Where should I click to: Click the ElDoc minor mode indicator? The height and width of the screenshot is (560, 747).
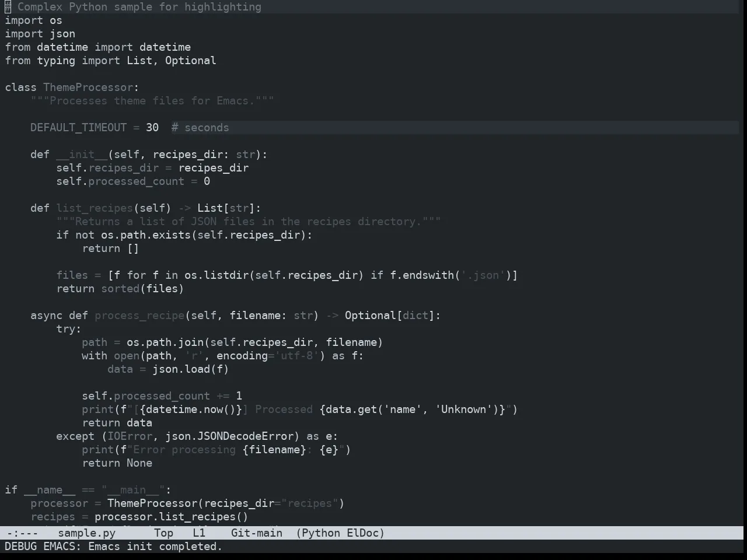[363, 533]
